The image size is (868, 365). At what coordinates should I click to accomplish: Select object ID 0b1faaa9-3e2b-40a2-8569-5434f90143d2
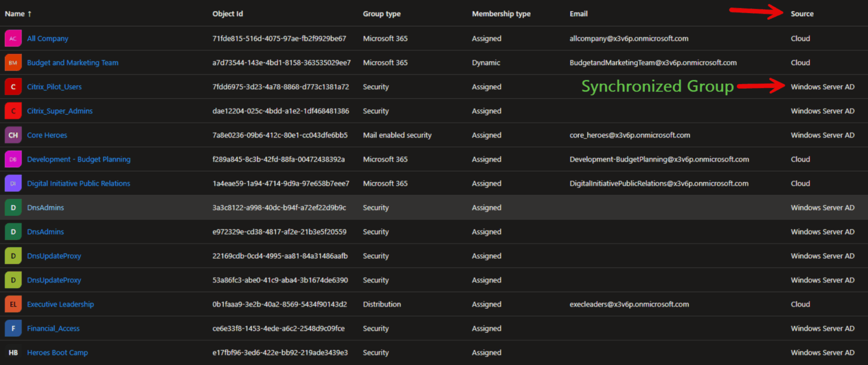(x=280, y=305)
